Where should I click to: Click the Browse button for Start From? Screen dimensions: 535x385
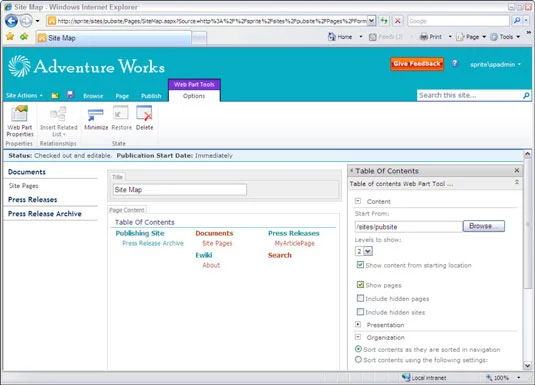[x=483, y=226]
